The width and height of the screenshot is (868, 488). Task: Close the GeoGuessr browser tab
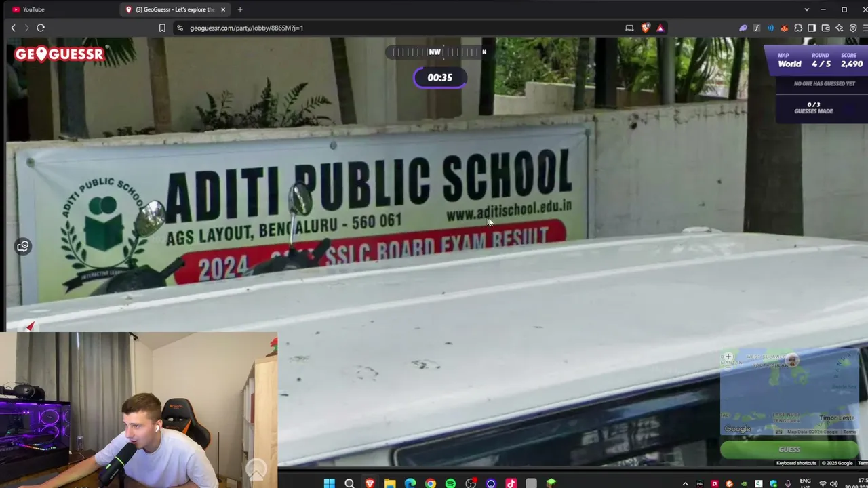(x=223, y=9)
